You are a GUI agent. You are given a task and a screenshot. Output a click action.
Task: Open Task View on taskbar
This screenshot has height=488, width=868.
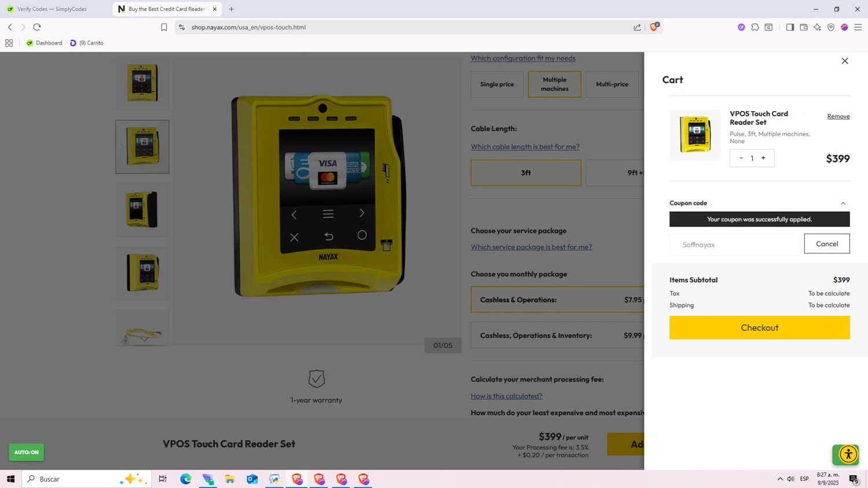coord(163,479)
